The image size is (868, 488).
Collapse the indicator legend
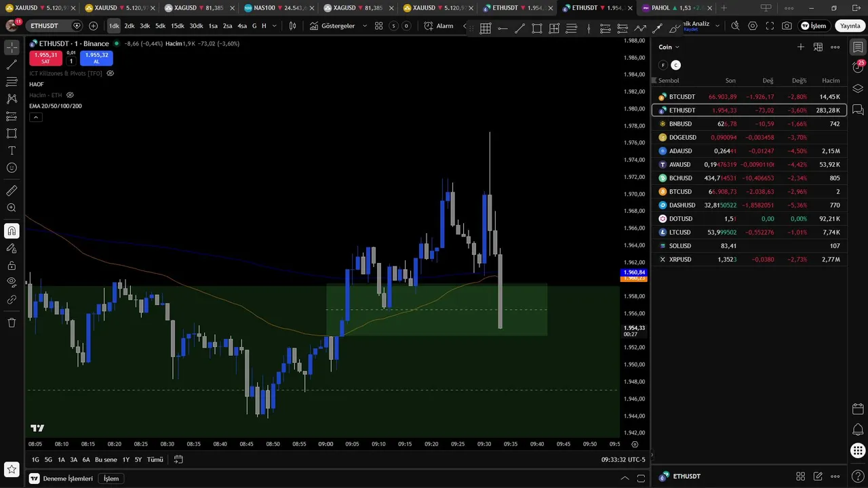[36, 117]
